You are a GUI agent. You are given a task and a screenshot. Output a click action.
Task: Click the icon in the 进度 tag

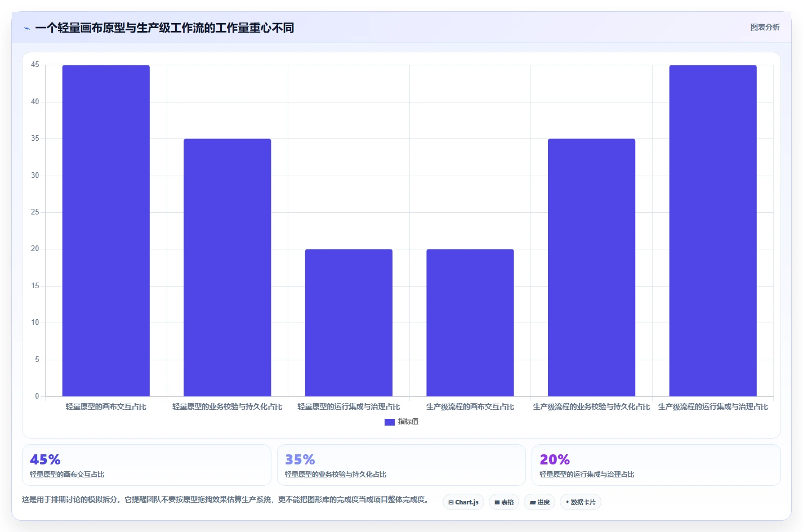[533, 502]
